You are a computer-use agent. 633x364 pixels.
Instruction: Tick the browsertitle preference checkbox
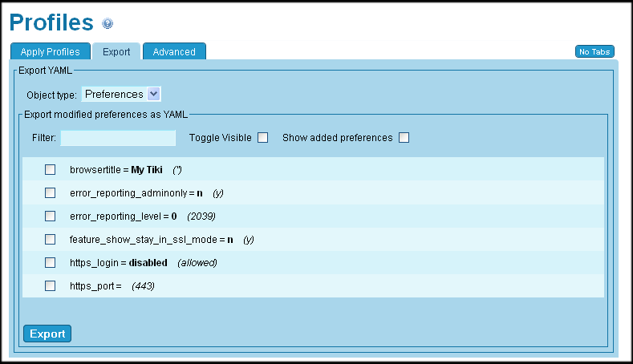coord(50,169)
